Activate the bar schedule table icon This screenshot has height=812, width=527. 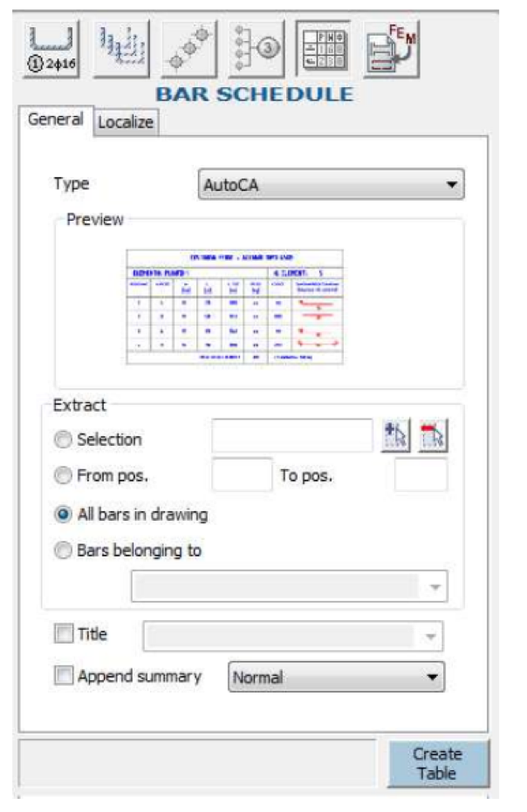coord(324,47)
